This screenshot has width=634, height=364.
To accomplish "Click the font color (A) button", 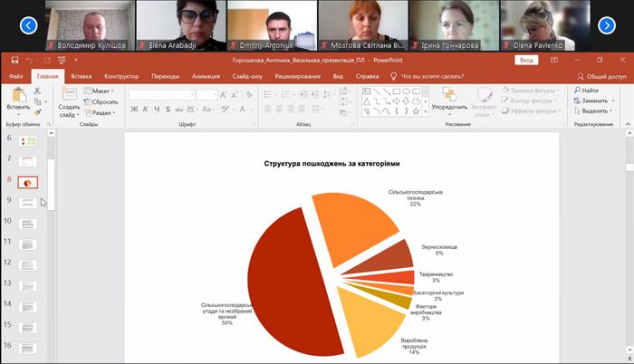I will pos(241,110).
